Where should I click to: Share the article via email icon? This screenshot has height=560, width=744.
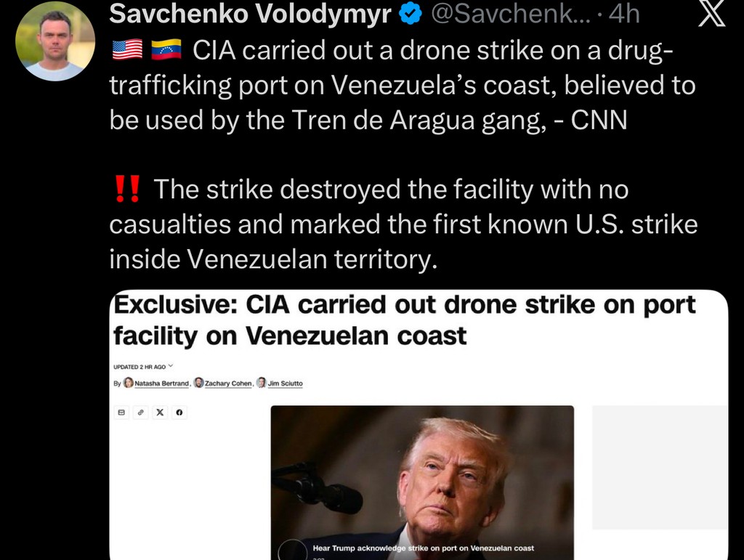pyautogui.click(x=121, y=413)
